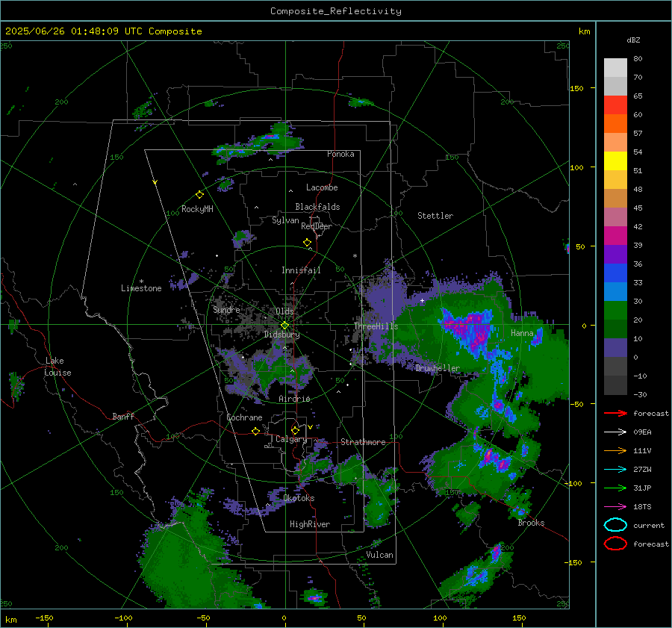The width and height of the screenshot is (672, 628).
Task: Click the Okotoks label
Action: 299,498
